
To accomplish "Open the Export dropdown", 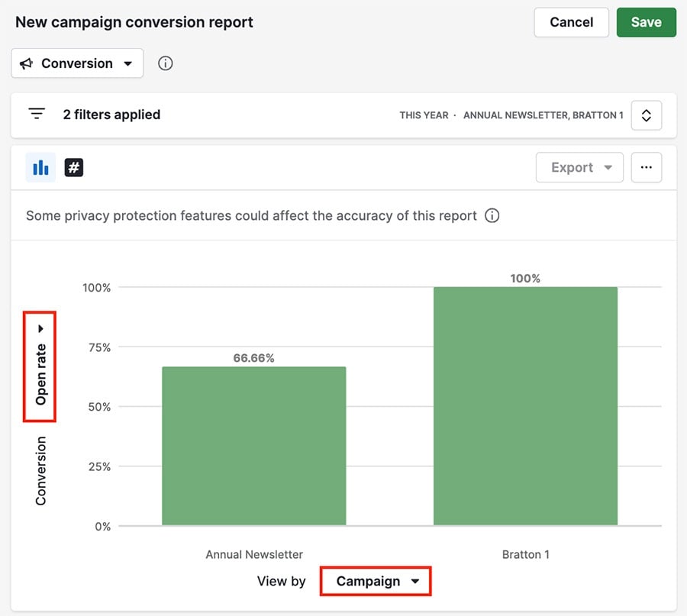I will pyautogui.click(x=579, y=167).
